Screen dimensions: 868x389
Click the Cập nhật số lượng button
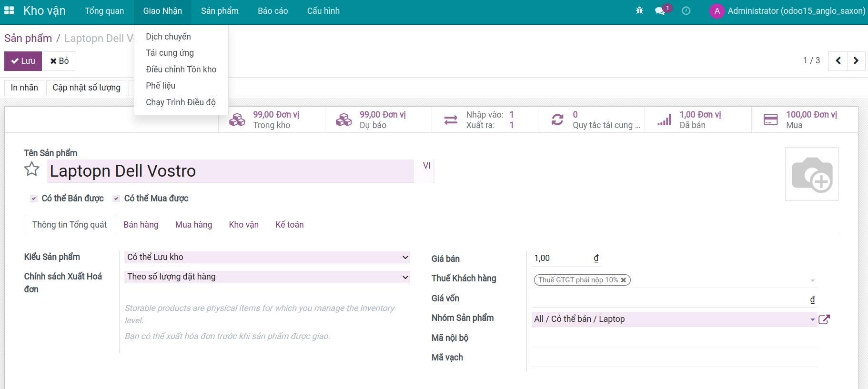(x=86, y=88)
